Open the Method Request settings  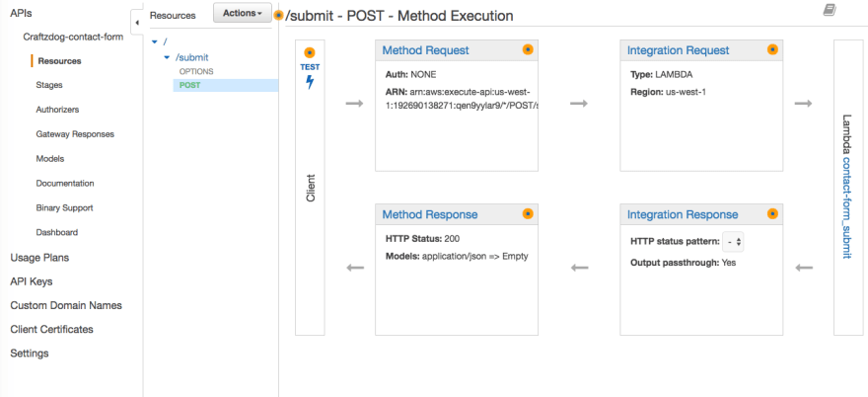[x=426, y=50]
